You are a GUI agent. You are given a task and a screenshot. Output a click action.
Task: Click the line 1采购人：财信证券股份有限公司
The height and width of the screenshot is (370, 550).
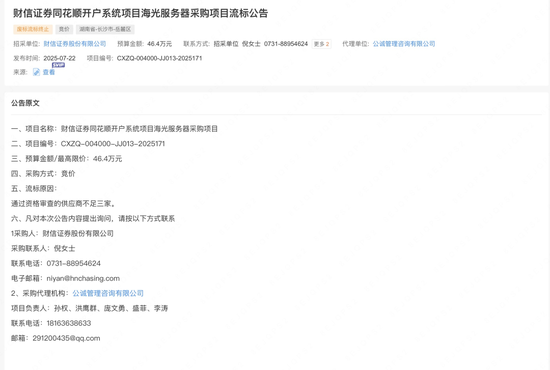(62, 234)
